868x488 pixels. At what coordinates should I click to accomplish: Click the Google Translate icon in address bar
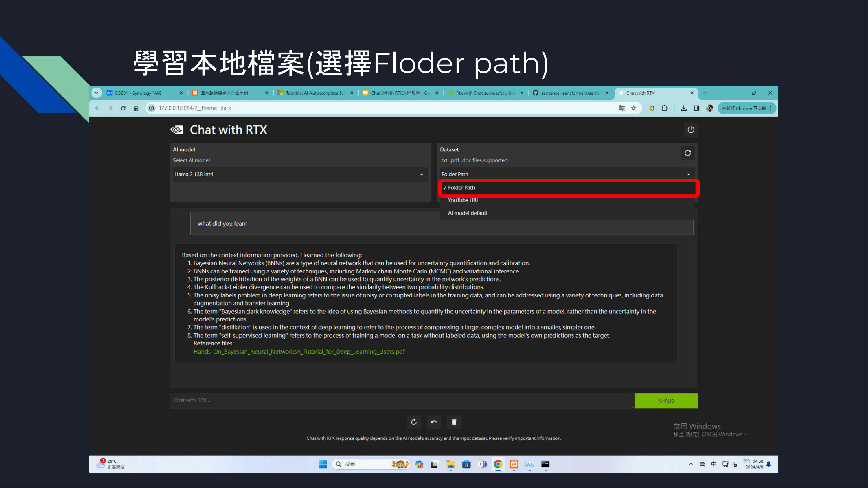point(622,108)
